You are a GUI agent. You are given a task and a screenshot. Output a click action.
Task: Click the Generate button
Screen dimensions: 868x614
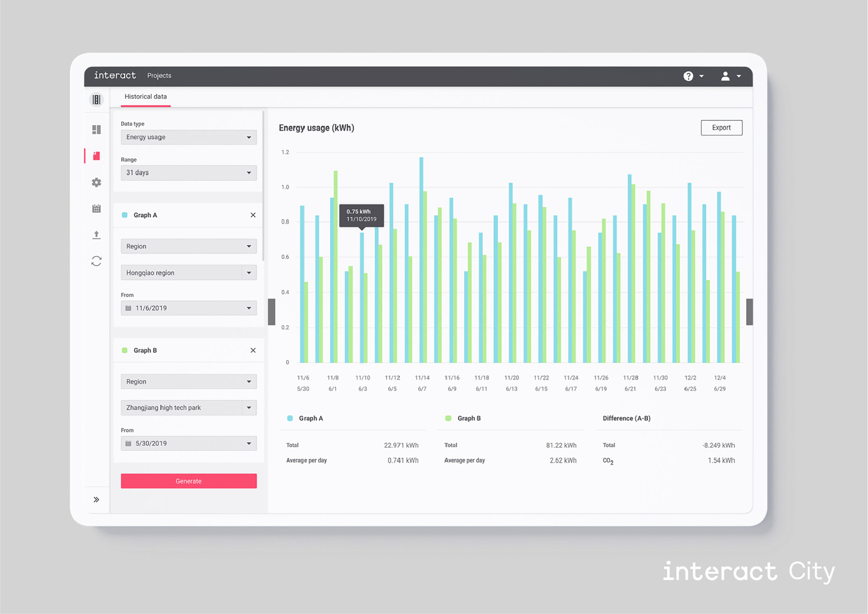tap(189, 481)
